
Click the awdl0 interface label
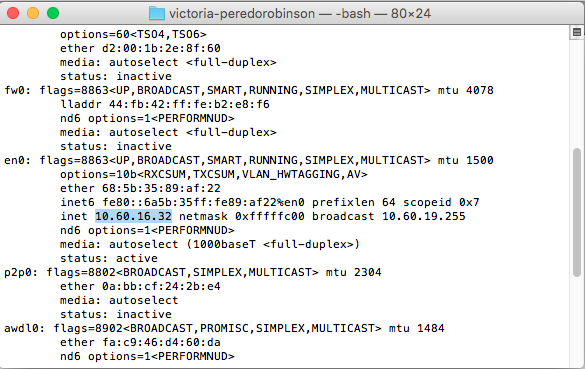[21, 328]
